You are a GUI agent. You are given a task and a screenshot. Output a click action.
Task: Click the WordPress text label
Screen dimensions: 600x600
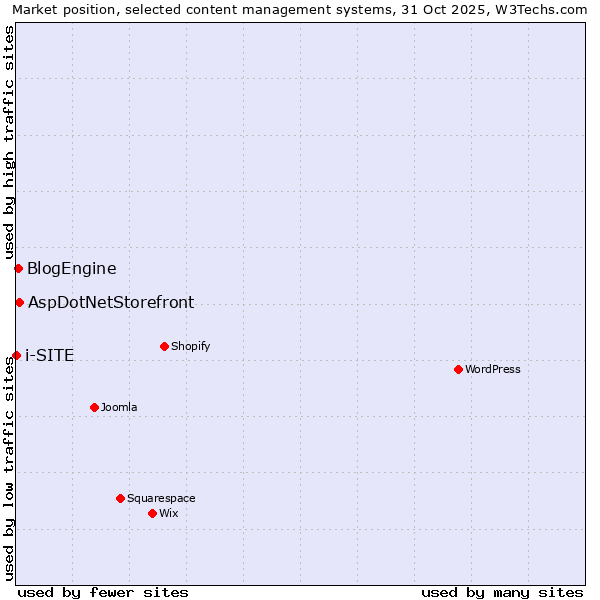click(492, 369)
